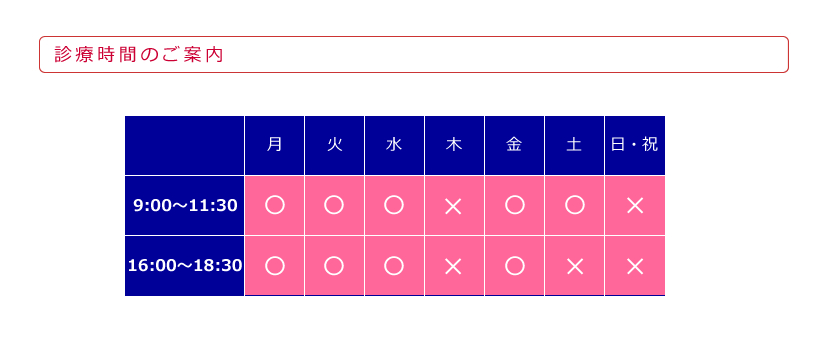Click Saturday morning circle mark
This screenshot has width=830, height=360.
574,205
